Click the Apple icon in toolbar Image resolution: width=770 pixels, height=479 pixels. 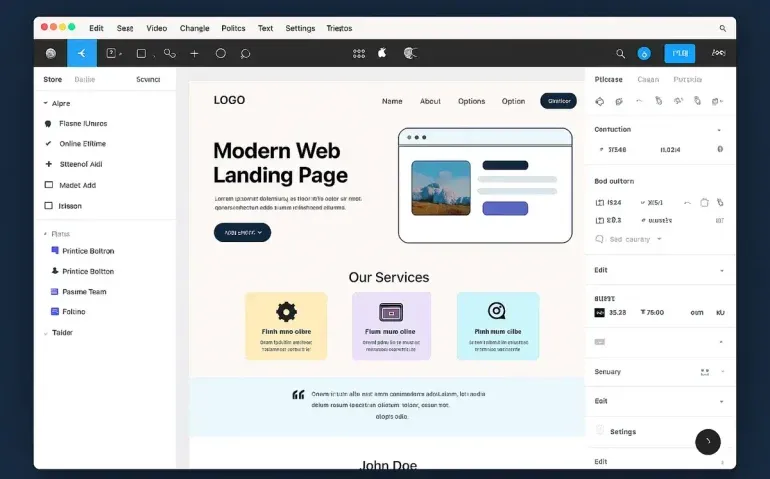pyautogui.click(x=382, y=53)
